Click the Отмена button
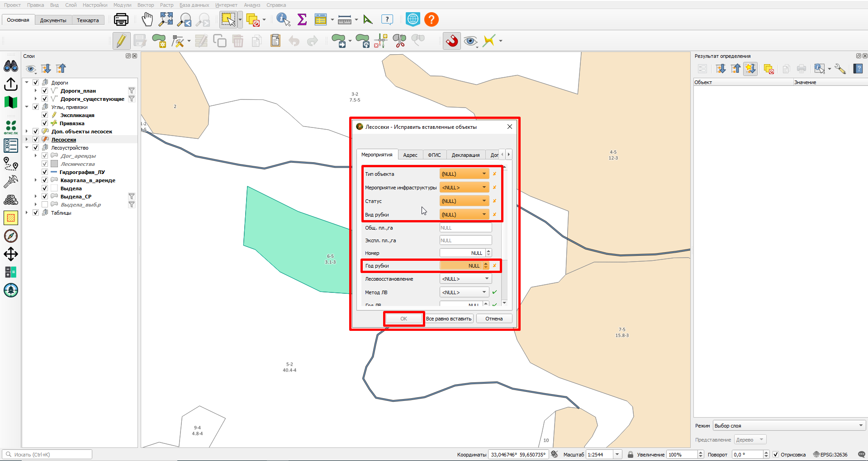 click(494, 319)
